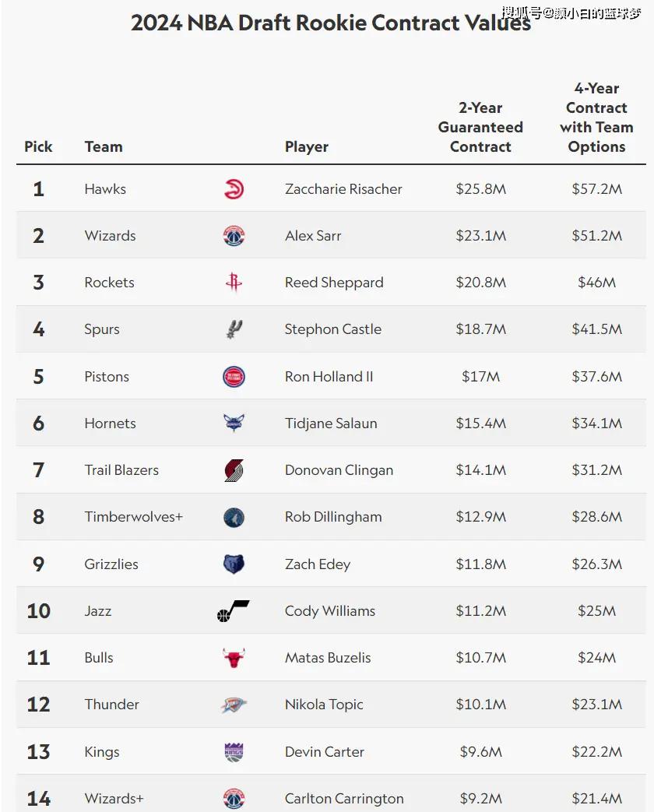The height and width of the screenshot is (812, 654).
Task: Click the Chicago Bulls team logo
Action: click(x=234, y=658)
